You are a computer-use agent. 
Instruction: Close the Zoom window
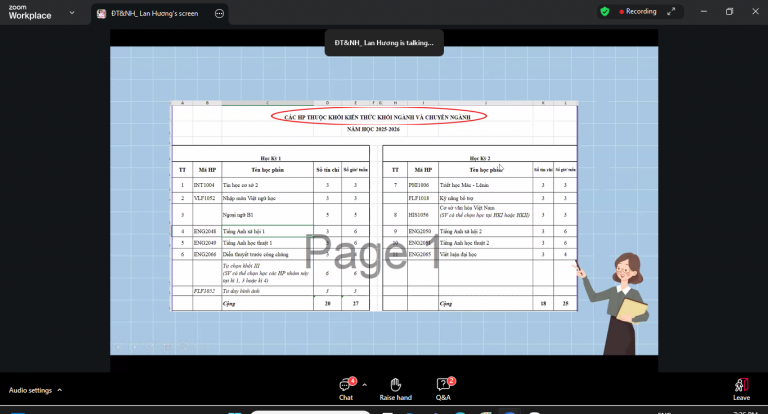click(x=755, y=11)
